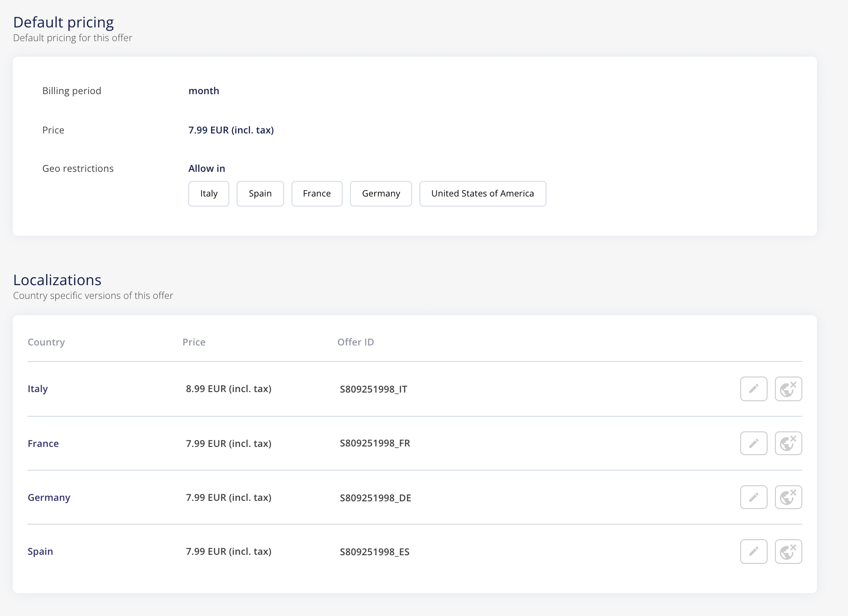Click the Country column header

[46, 342]
